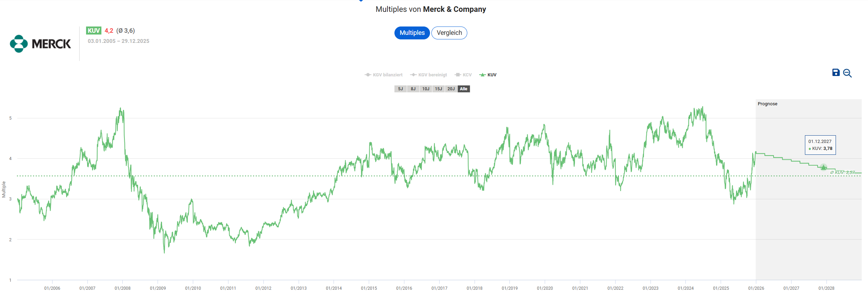Click the zoom out magnifier icon

tap(847, 73)
